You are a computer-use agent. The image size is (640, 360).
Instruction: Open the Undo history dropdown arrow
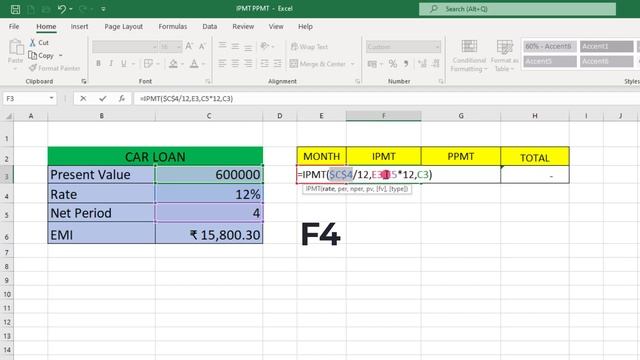click(x=71, y=9)
